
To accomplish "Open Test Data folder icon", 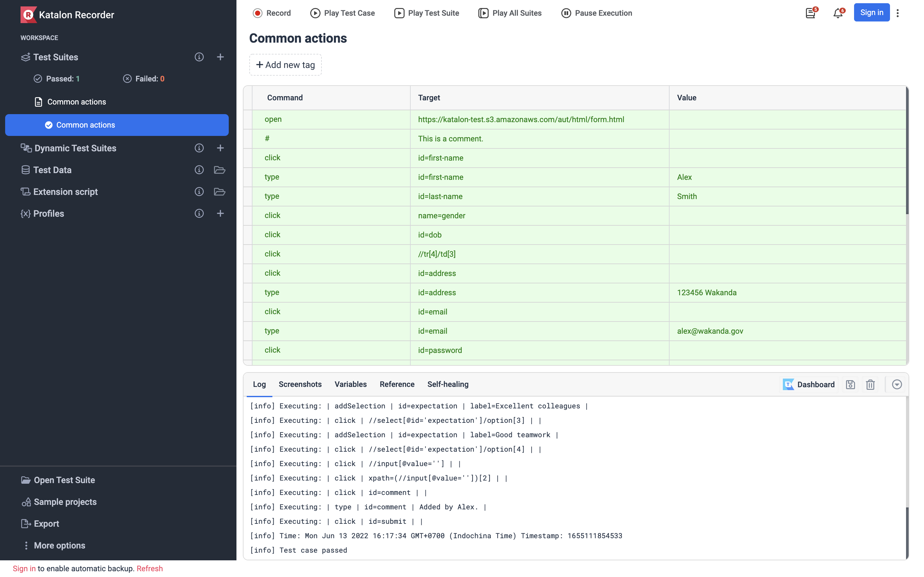I will point(219,170).
